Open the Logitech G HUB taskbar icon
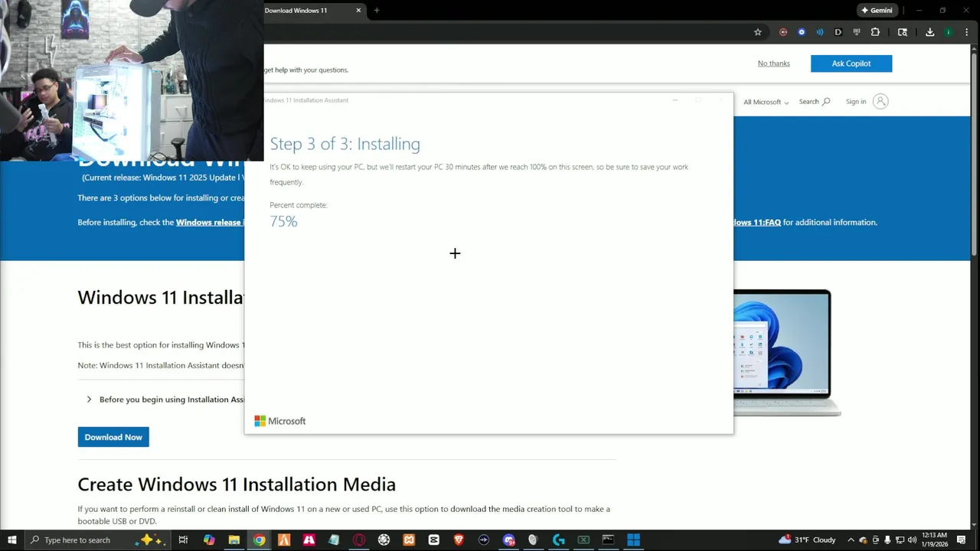The height and width of the screenshot is (551, 980). point(558,540)
